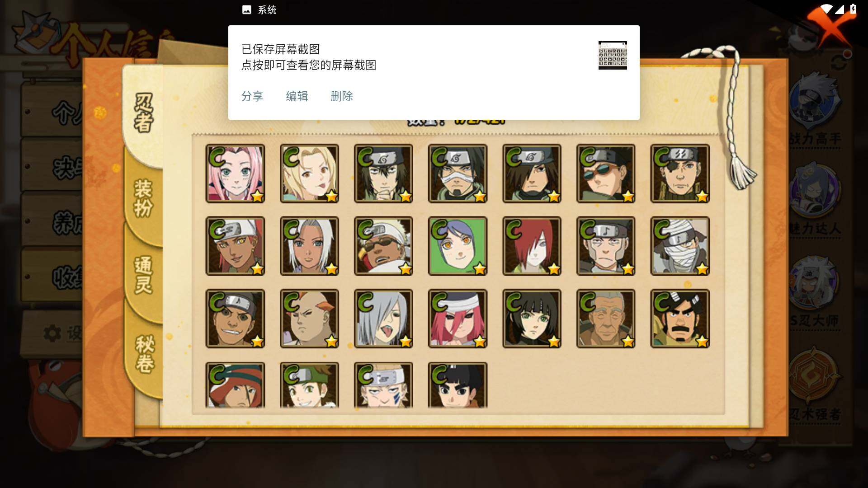This screenshot has height=488, width=868.
Task: Choose the bowl-cut black-haired ninja in bottom row
Action: [x=458, y=385]
